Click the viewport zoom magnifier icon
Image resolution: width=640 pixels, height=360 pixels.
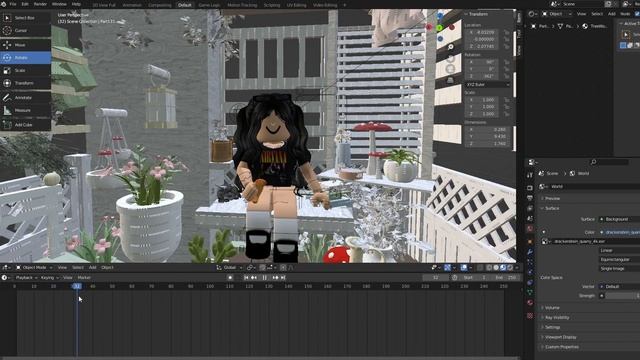click(450, 47)
